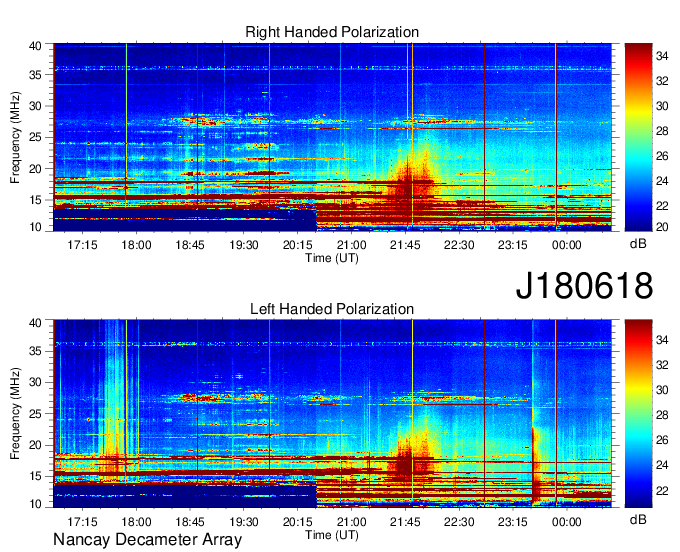Click the 28 dB value on lower colorbar
The height and width of the screenshot is (552, 680).
click(662, 415)
